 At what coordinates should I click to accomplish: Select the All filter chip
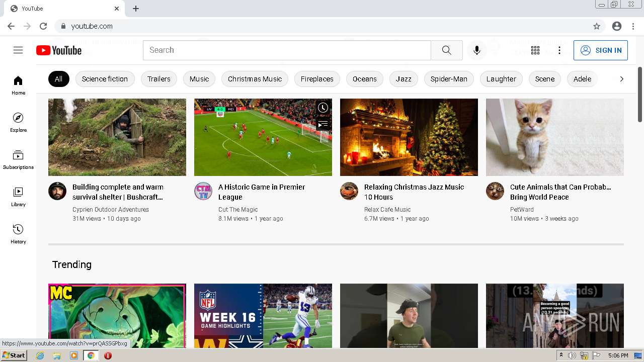point(58,79)
